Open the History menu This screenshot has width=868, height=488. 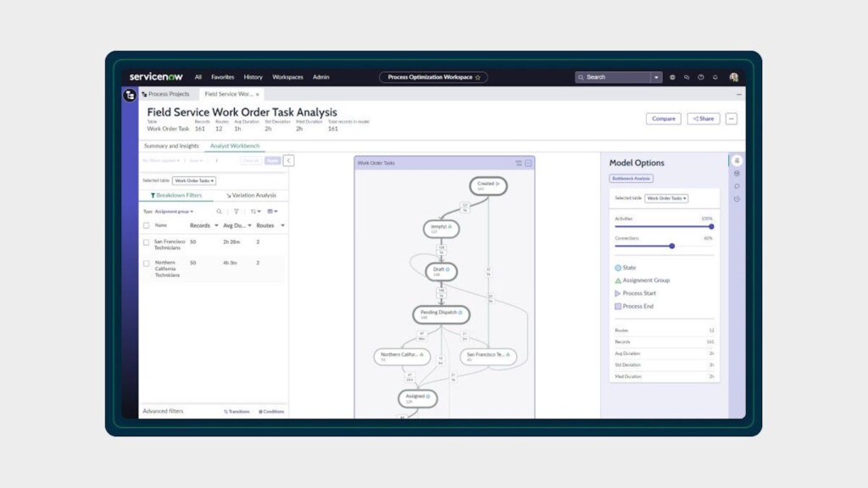click(253, 77)
